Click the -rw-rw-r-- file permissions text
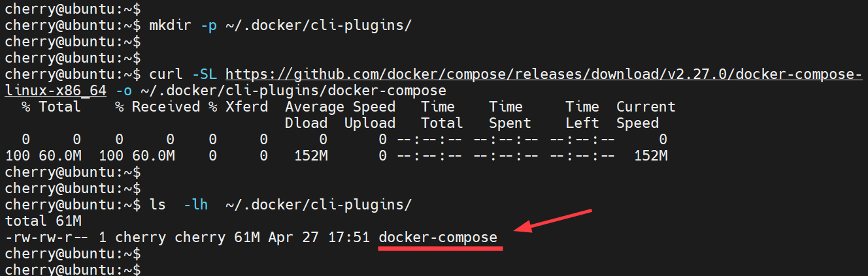Viewport: 868px width, 276px height. click(46, 238)
